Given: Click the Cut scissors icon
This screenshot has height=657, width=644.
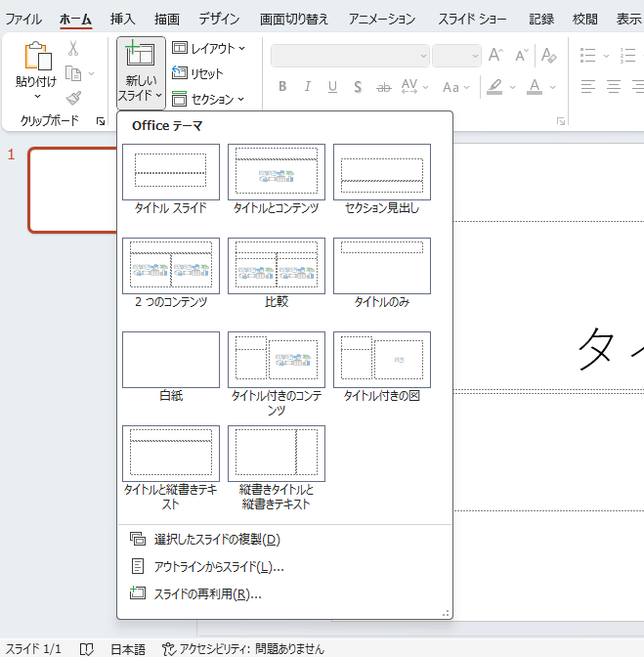Looking at the screenshot, I should click(73, 48).
